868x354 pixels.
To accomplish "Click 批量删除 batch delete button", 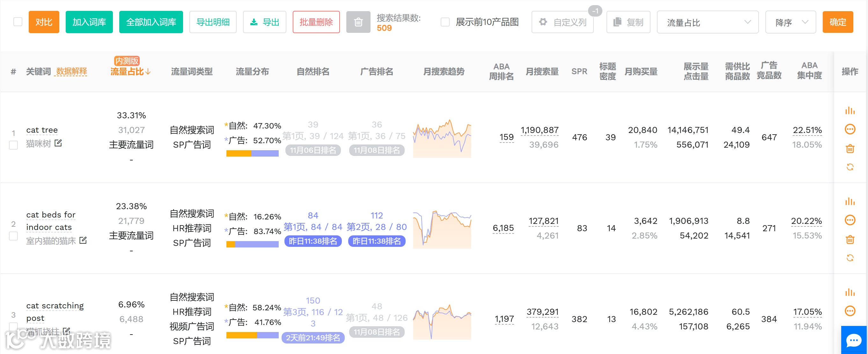I will pyautogui.click(x=316, y=22).
